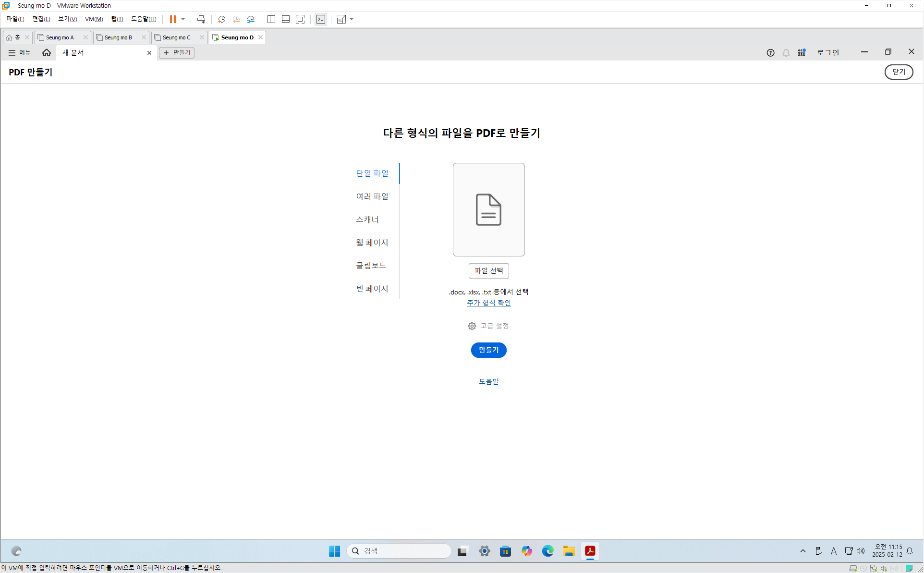Click the file drop zone thumbnail

(488, 209)
